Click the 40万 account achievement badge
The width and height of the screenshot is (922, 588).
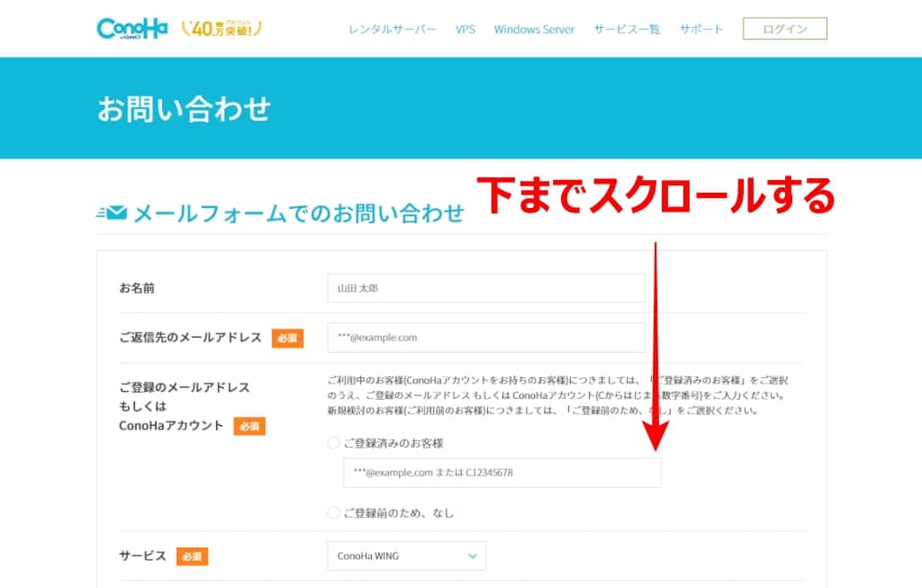click(x=221, y=28)
